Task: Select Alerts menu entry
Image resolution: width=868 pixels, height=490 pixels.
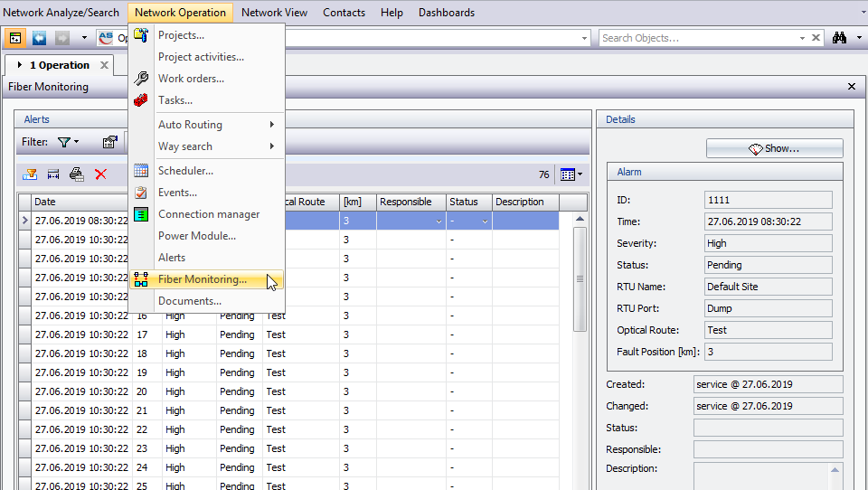Action: click(206, 258)
